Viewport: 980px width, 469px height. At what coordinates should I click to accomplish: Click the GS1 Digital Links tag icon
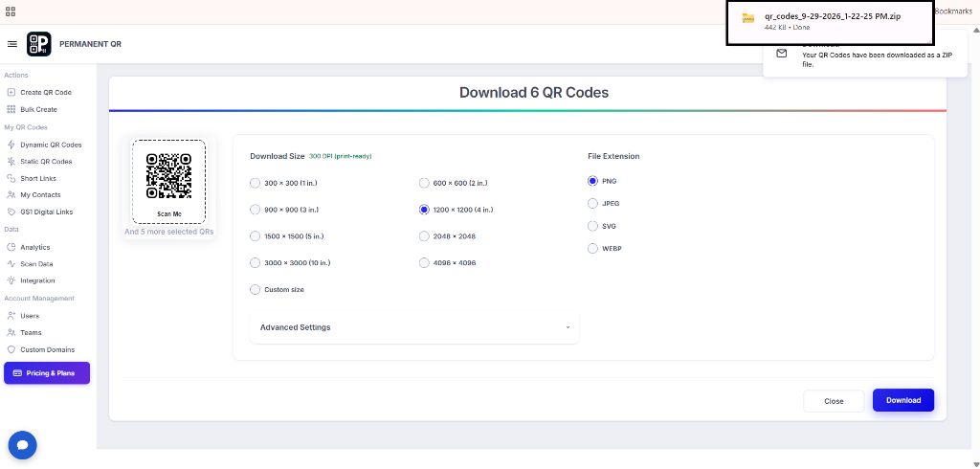click(x=11, y=212)
